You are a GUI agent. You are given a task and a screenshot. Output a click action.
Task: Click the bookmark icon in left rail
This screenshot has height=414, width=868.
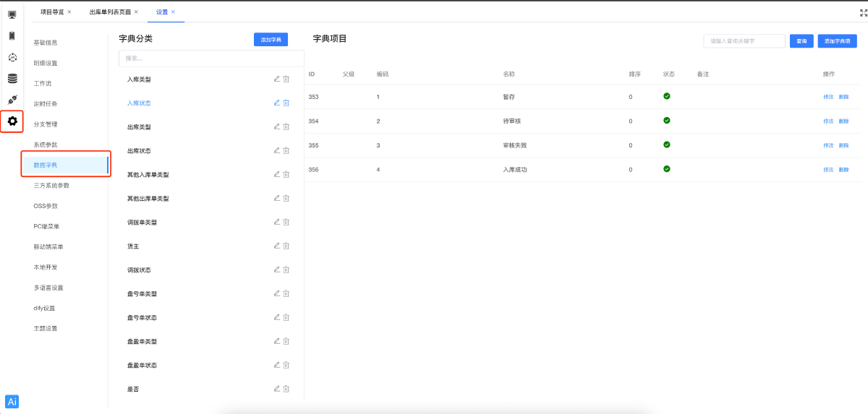click(x=12, y=35)
